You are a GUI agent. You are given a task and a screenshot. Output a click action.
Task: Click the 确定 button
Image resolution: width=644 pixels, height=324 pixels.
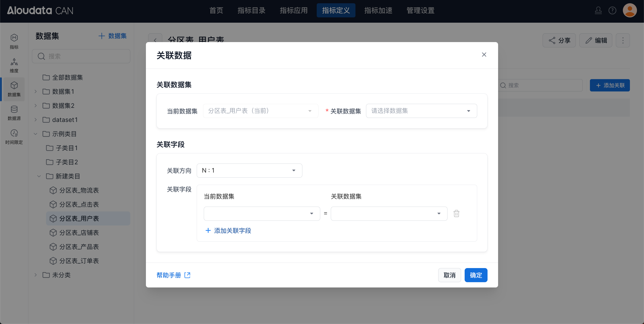point(476,275)
